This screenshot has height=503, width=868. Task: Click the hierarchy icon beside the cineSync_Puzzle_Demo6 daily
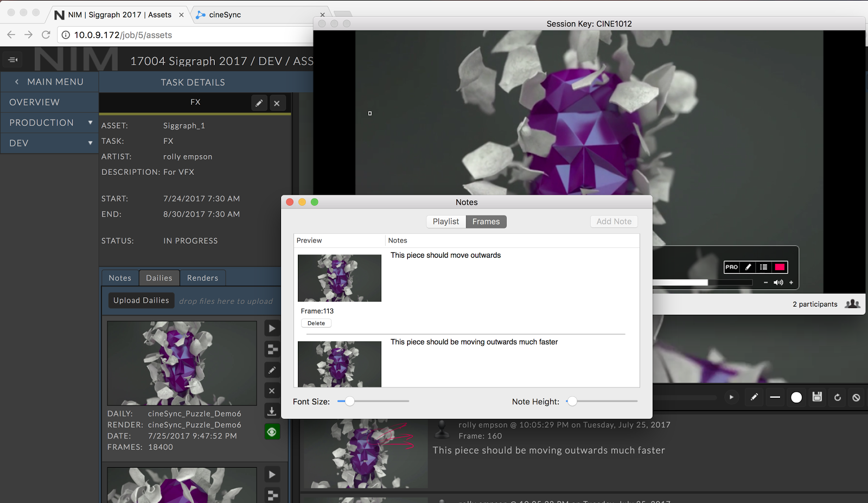272,349
